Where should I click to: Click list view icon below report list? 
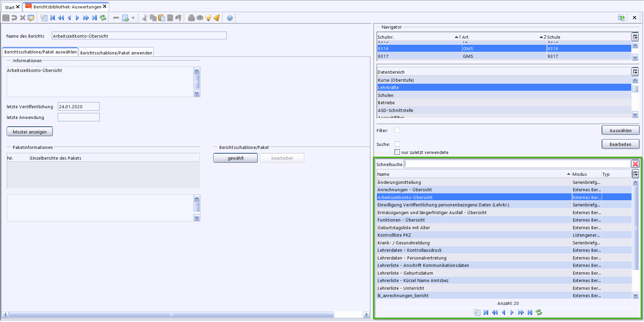tap(477, 312)
